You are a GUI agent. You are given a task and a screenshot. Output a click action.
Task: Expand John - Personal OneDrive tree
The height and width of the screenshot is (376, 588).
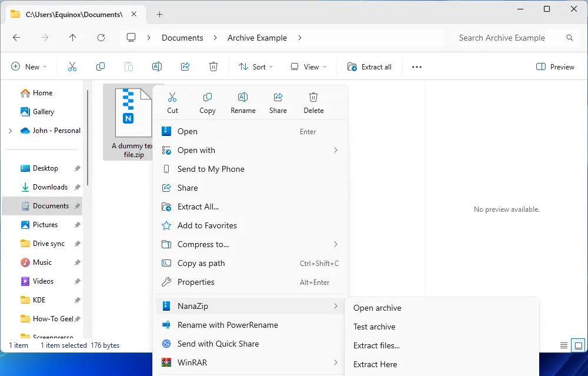tap(10, 131)
